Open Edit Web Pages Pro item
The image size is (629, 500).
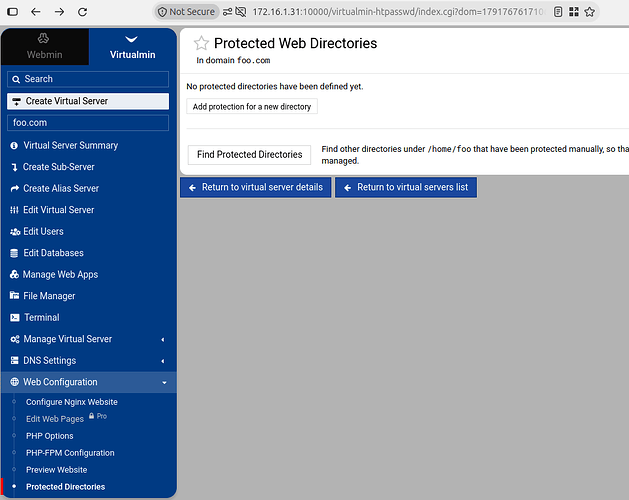point(55,419)
